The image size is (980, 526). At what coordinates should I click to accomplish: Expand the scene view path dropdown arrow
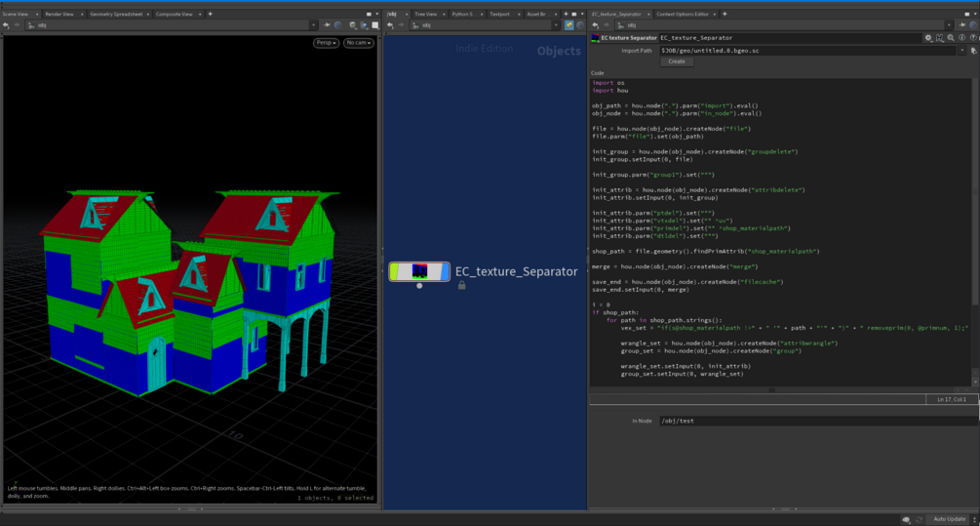tap(313, 25)
